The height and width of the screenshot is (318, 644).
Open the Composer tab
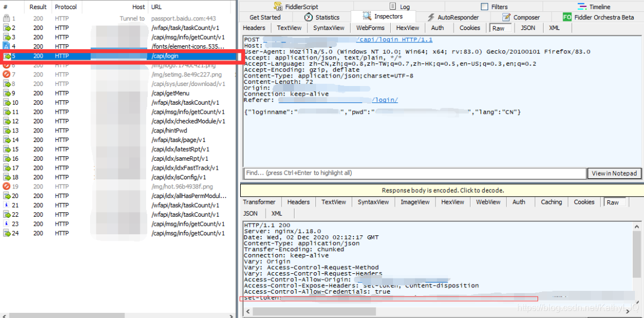click(521, 17)
